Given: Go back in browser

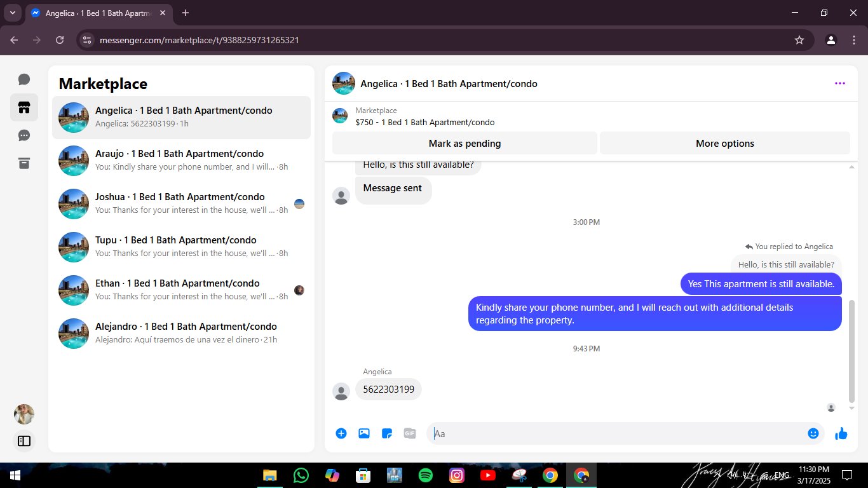Looking at the screenshot, I should 14,40.
